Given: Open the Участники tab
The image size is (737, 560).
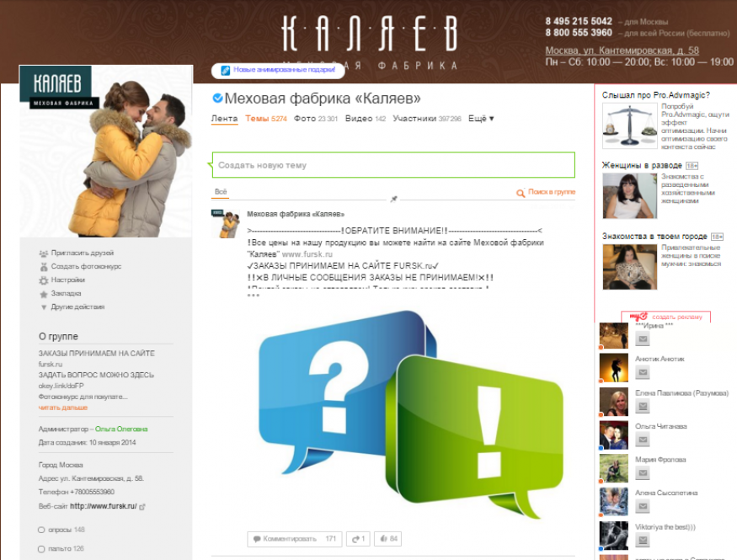Looking at the screenshot, I should [x=427, y=119].
